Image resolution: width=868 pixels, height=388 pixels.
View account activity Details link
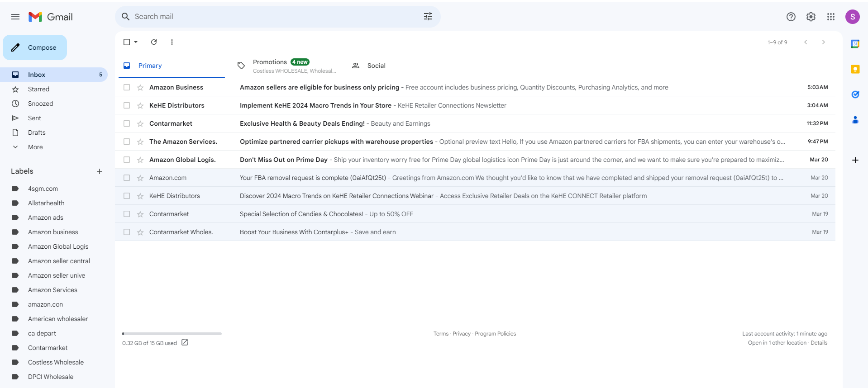pyautogui.click(x=819, y=343)
